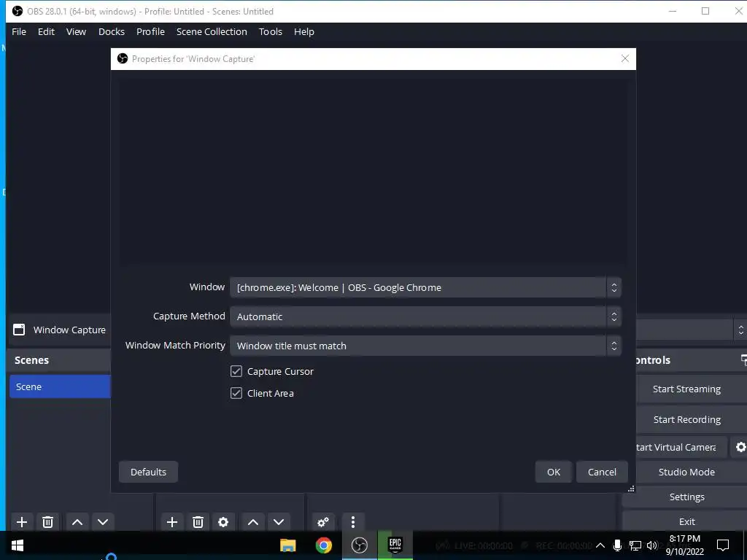Move scene up with arrow icon

coord(77,522)
